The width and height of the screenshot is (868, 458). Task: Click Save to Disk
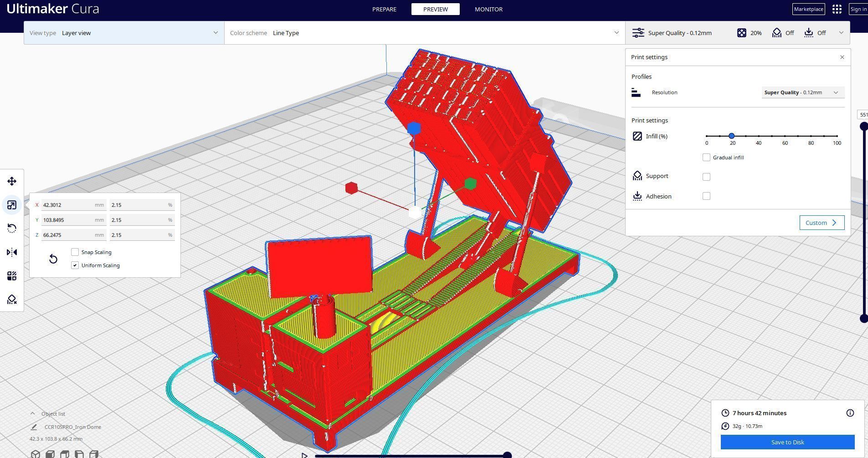[787, 442]
